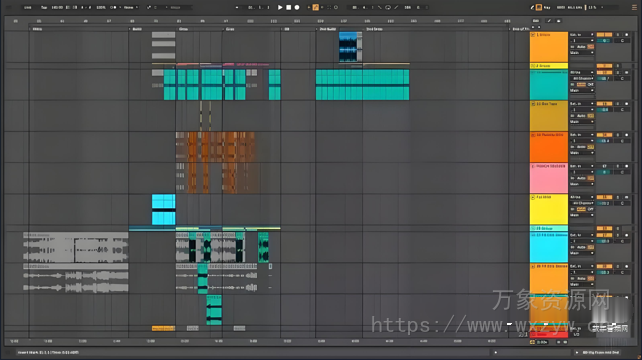
Task: Click volume field on first orange track
Action: (x=604, y=41)
